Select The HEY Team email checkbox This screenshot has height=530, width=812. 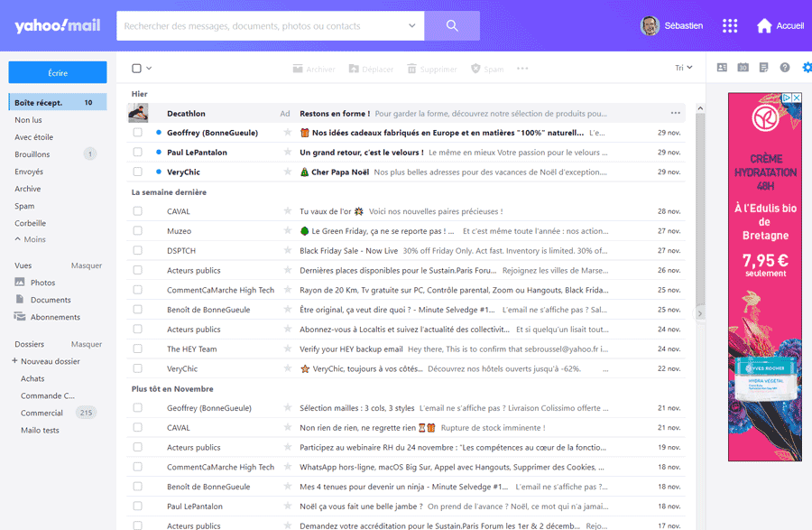pos(137,349)
